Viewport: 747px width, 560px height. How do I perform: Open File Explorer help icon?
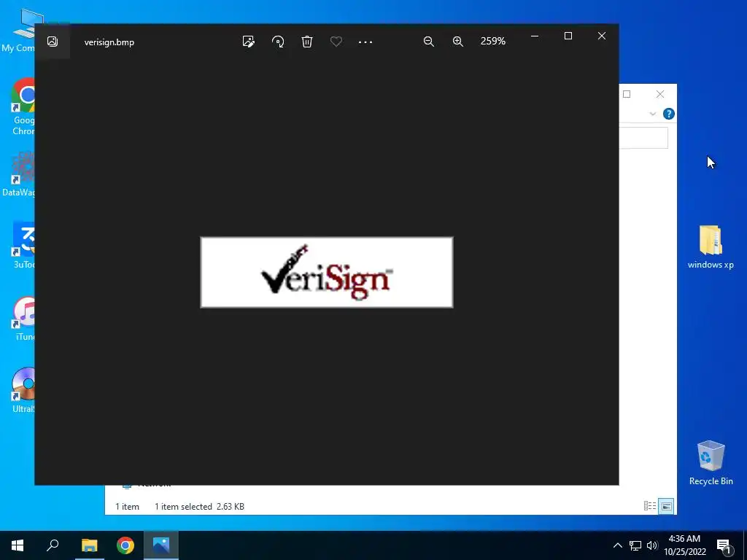pos(669,114)
